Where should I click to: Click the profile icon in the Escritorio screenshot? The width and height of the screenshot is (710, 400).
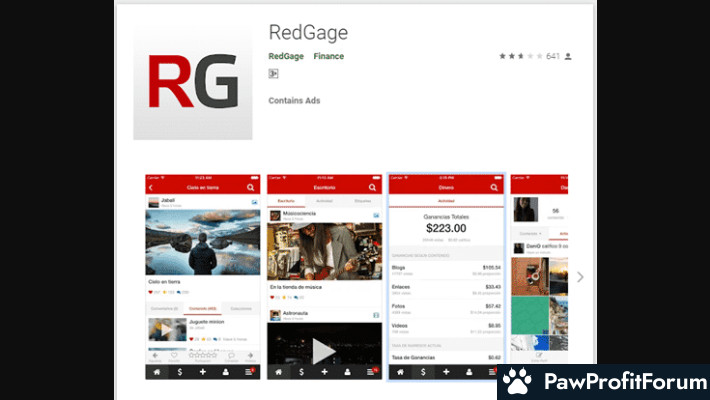pos(347,372)
